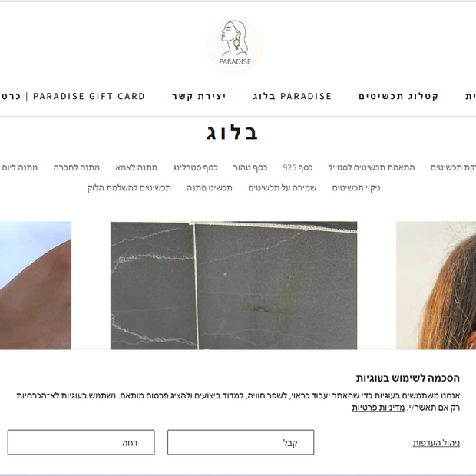Open קטלוג תכשיטים catalog menu

pyautogui.click(x=398, y=96)
